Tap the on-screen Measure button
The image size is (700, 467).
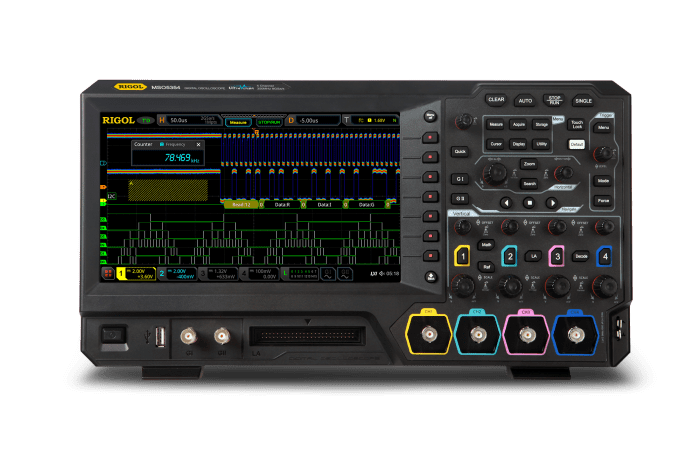[238, 121]
